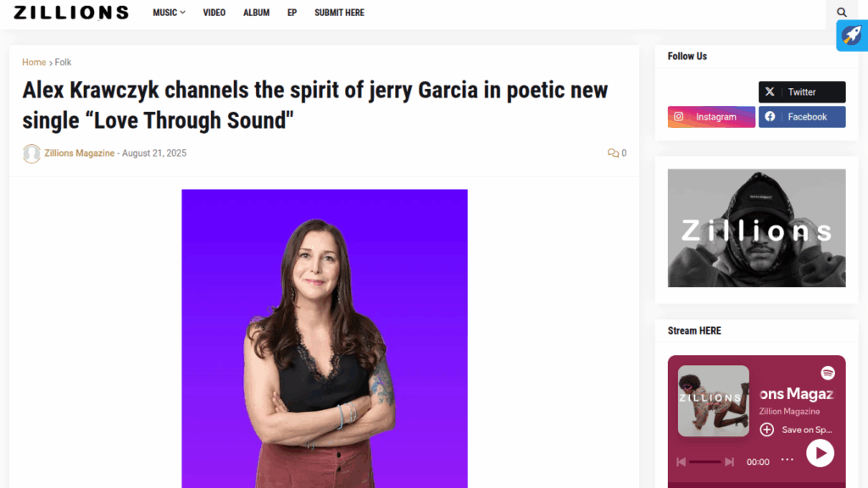Screen dimensions: 868x488
Task: Click the Home breadcrumb link
Action: point(34,63)
